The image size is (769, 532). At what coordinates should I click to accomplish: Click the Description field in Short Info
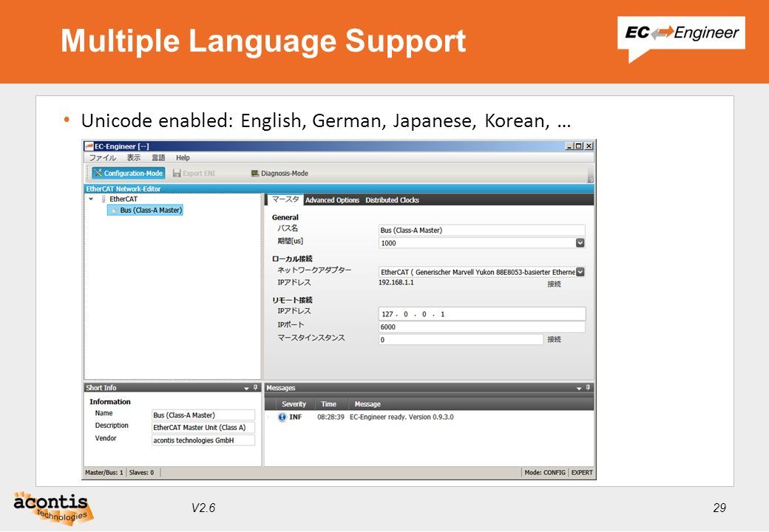pyautogui.click(x=203, y=428)
